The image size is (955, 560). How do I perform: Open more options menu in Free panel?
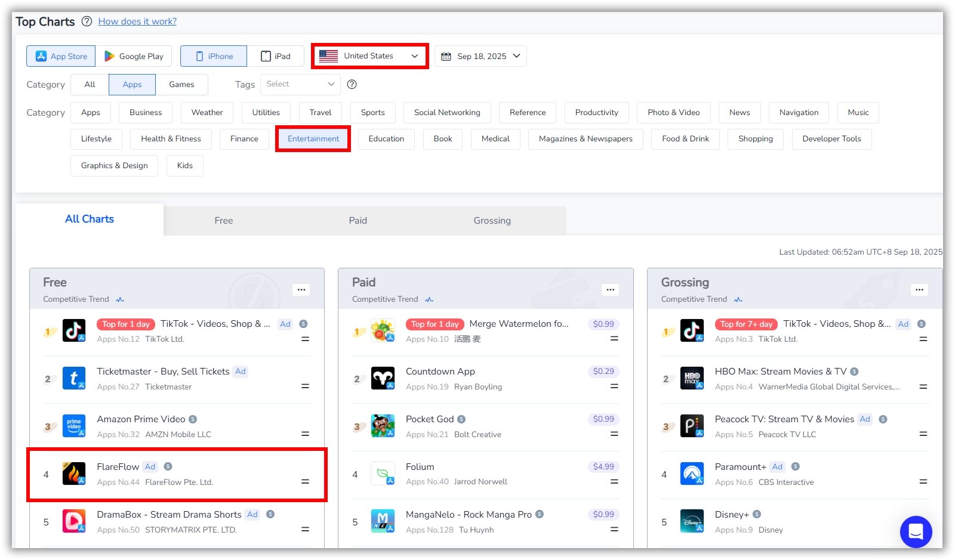pos(301,290)
